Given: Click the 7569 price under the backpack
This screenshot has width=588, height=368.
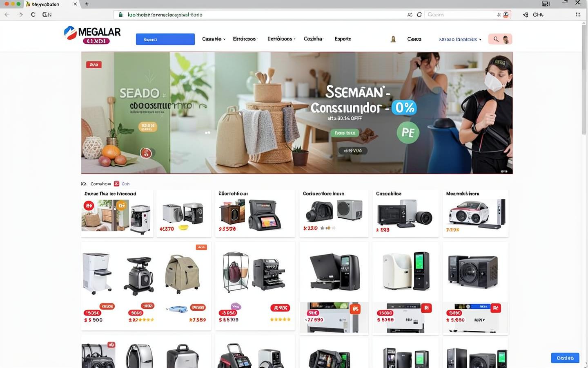Looking at the screenshot, I should pyautogui.click(x=198, y=320).
